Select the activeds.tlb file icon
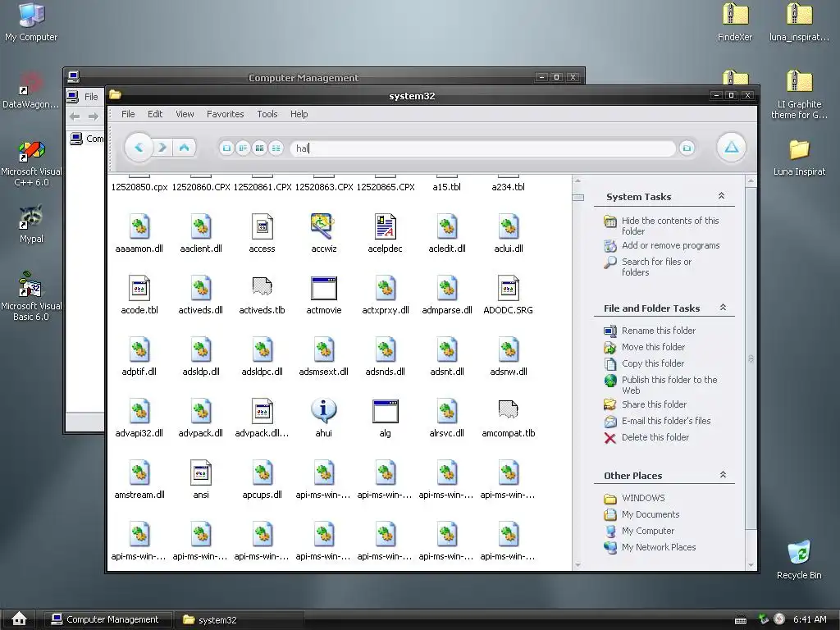840x630 pixels. pyautogui.click(x=262, y=286)
